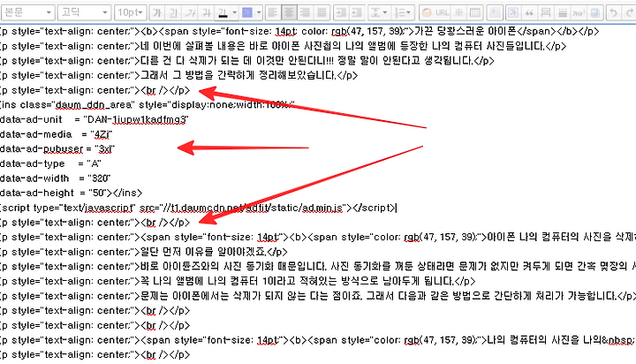Insert a URL link
This screenshot has width=636, height=364.
tap(443, 12)
